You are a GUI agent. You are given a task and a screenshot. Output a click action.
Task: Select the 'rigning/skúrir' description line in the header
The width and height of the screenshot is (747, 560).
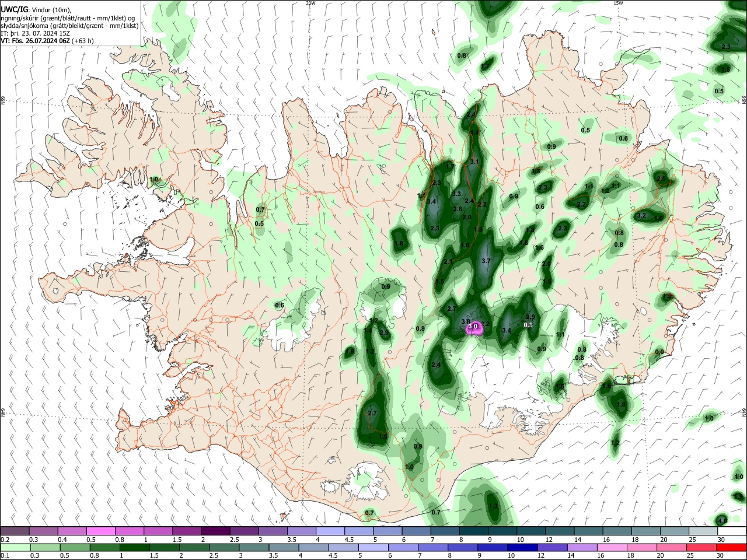(68, 18)
